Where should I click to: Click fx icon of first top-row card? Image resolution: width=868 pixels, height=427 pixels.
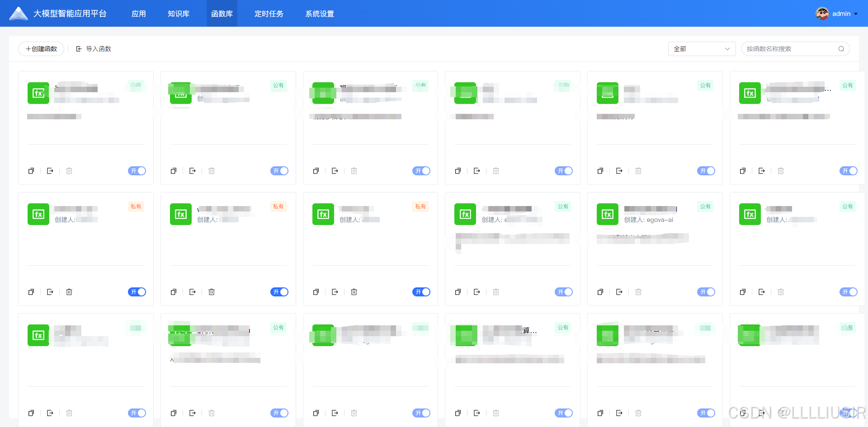[38, 93]
